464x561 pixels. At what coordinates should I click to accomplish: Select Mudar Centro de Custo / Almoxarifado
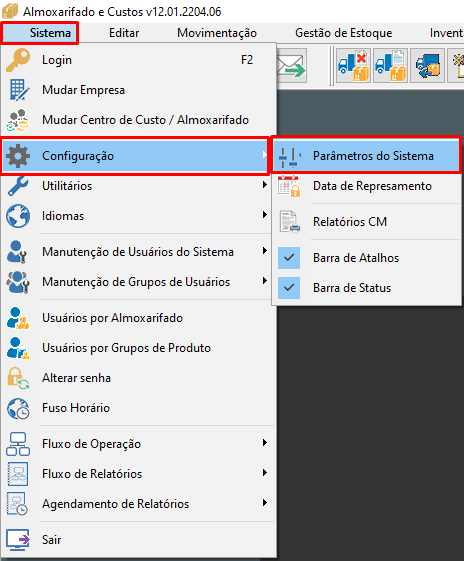138,120
